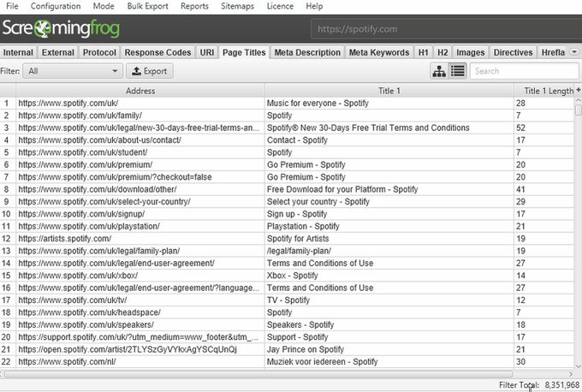Image resolution: width=582 pixels, height=392 pixels.
Task: Switch to list view icon
Action: tap(458, 71)
